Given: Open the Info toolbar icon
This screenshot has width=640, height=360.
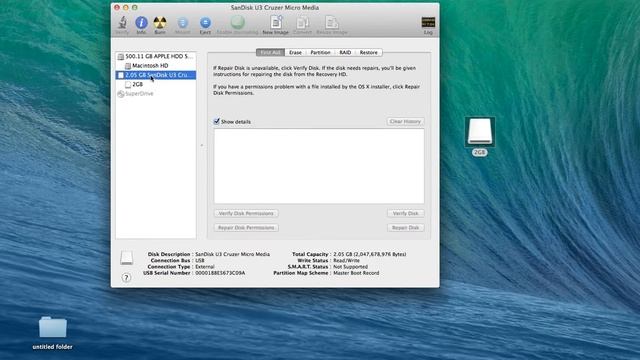Looking at the screenshot, I should pos(141,24).
